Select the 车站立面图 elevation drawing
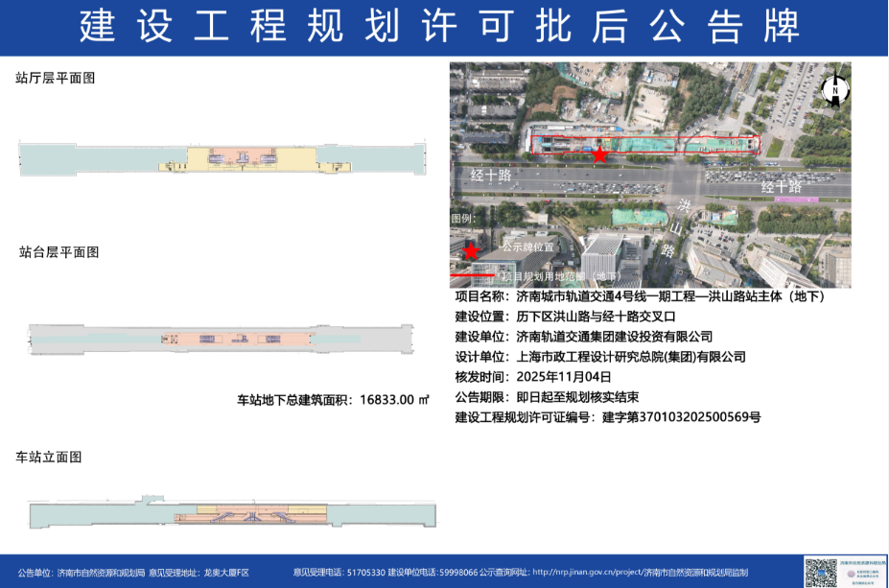Image resolution: width=889 pixels, height=588 pixels. [232, 515]
